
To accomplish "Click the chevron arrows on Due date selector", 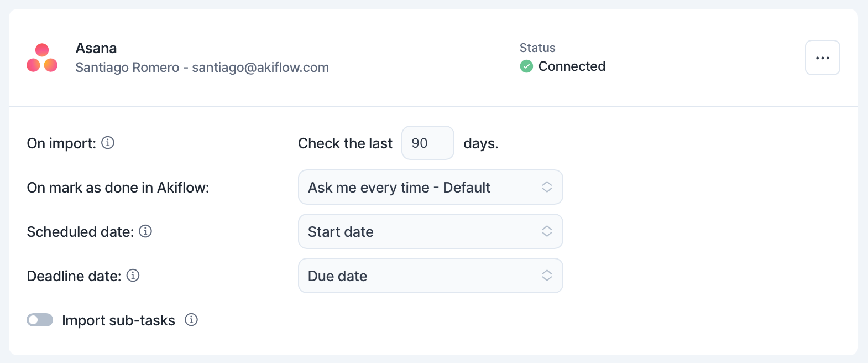I will [547, 276].
